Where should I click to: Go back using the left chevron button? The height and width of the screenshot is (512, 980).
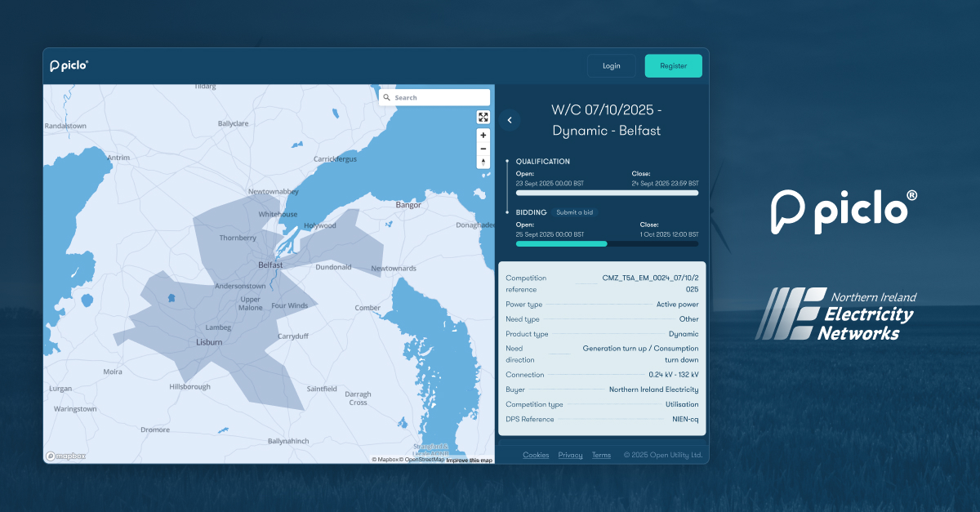click(510, 120)
